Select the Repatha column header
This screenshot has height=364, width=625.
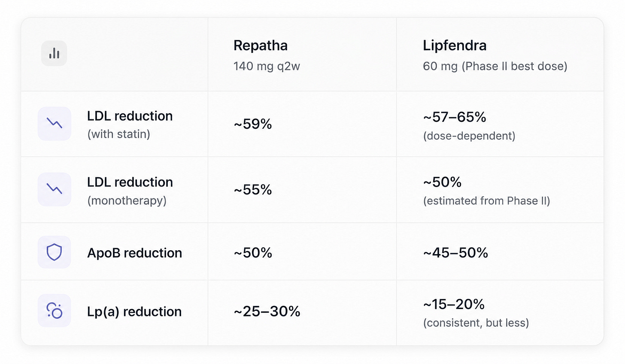click(261, 45)
